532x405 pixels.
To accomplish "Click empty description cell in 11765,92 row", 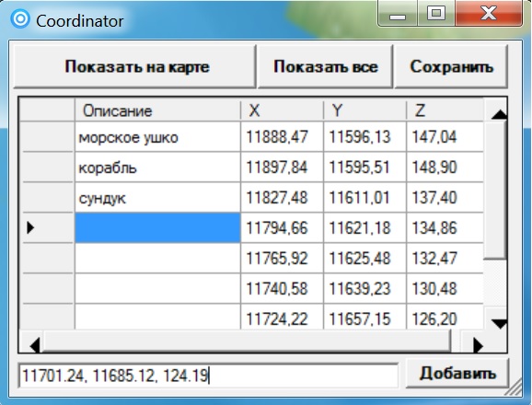I will [157, 258].
